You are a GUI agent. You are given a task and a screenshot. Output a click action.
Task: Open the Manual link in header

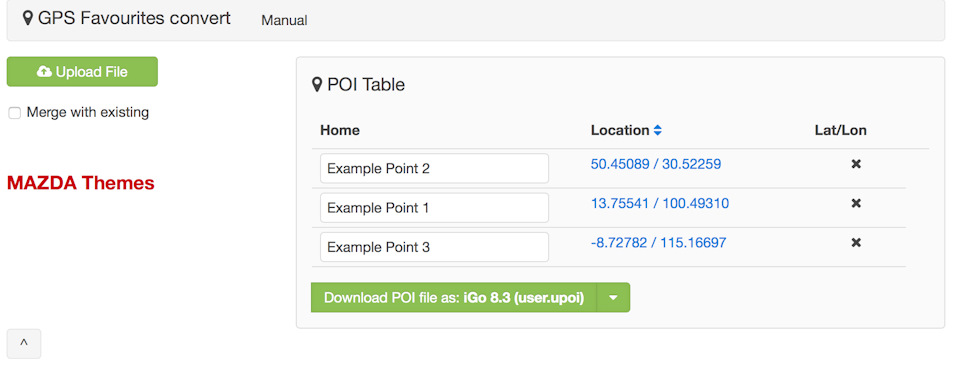click(x=284, y=20)
